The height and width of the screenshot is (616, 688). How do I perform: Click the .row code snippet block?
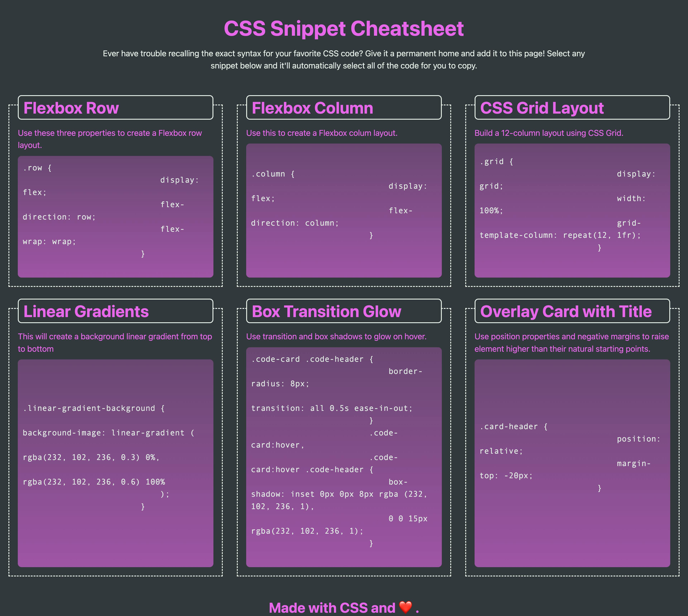(115, 217)
